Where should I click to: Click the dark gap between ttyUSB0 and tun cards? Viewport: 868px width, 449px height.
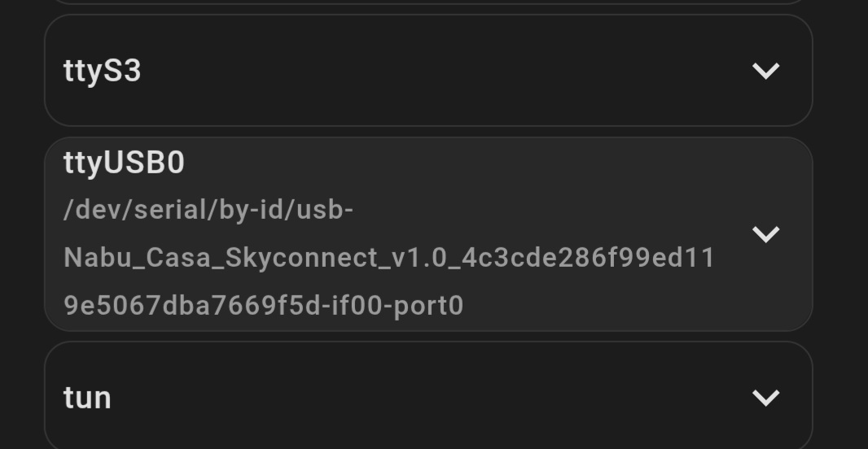(x=428, y=336)
